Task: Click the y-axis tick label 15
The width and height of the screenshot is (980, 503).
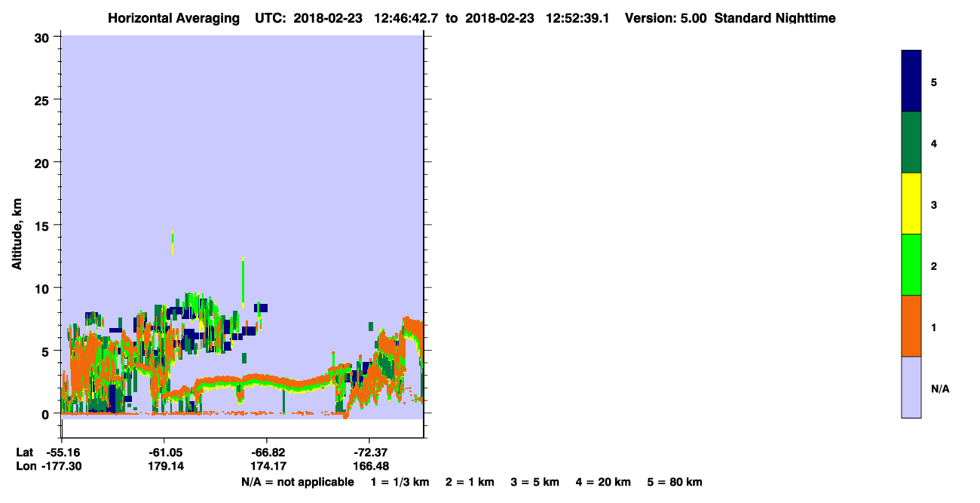Action: pyautogui.click(x=44, y=225)
